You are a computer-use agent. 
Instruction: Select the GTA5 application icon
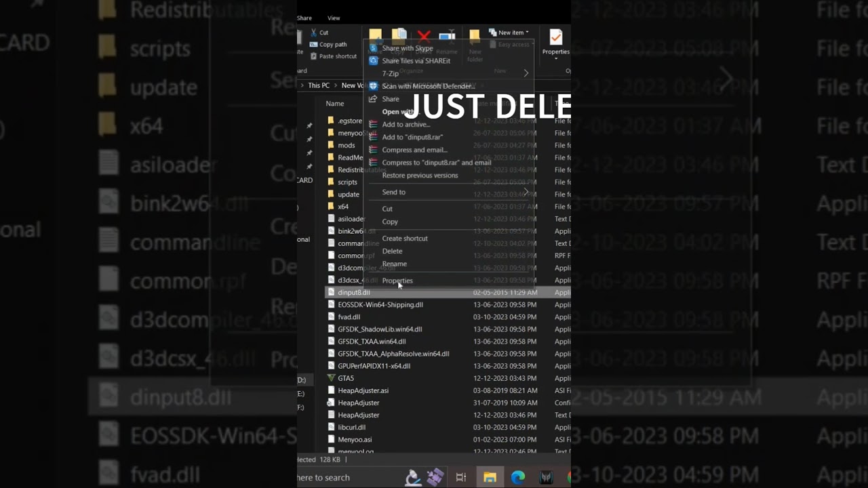[331, 378]
